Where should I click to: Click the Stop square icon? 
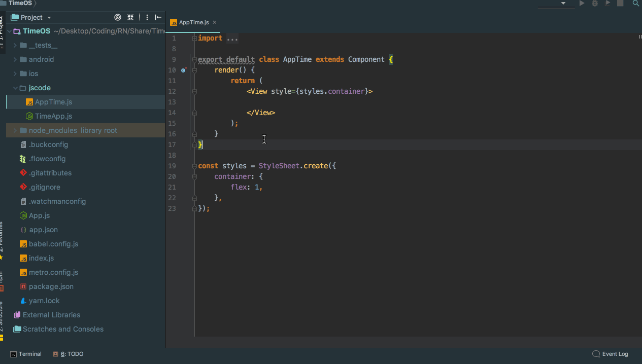pyautogui.click(x=620, y=3)
